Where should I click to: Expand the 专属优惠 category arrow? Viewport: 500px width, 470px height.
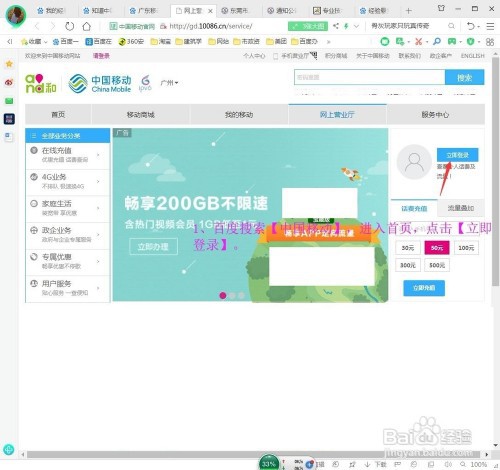coord(98,261)
